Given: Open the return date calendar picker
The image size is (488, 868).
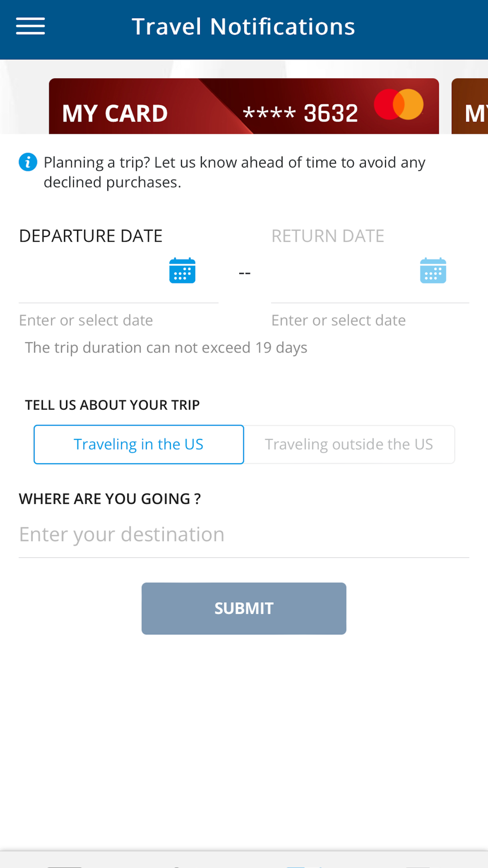Looking at the screenshot, I should coord(433,271).
